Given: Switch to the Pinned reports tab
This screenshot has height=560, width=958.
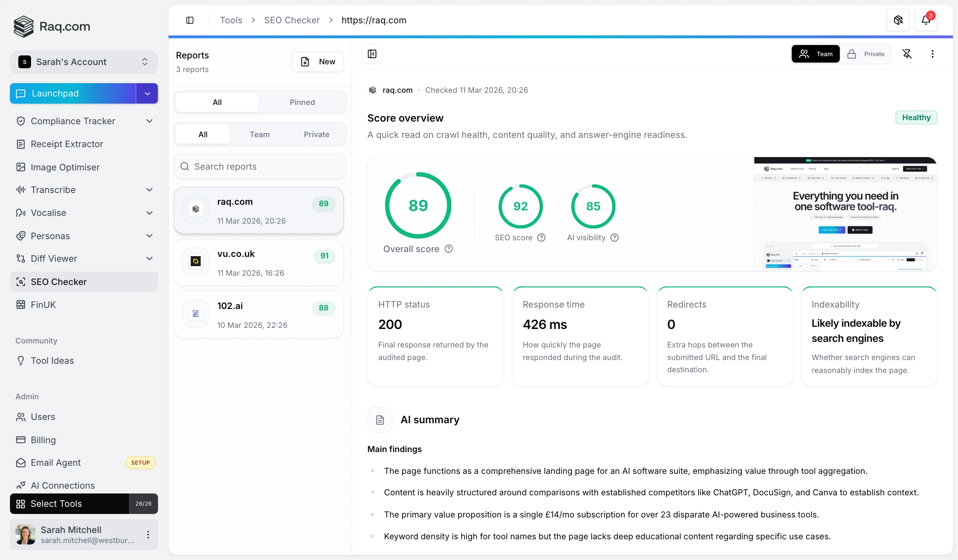Looking at the screenshot, I should [302, 102].
